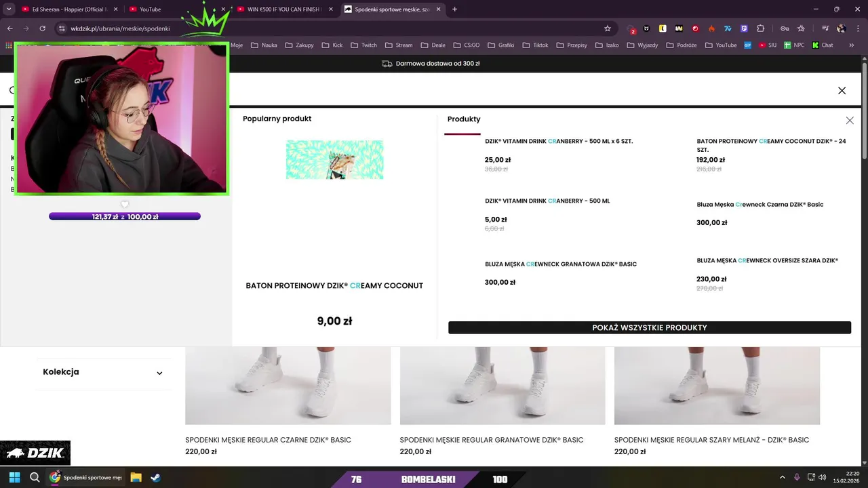Open the blue 7TV extension icon
This screenshot has height=488, width=868.
click(x=728, y=28)
